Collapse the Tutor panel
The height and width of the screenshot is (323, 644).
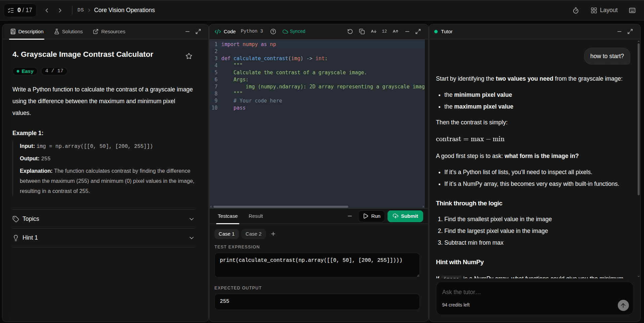click(x=619, y=32)
